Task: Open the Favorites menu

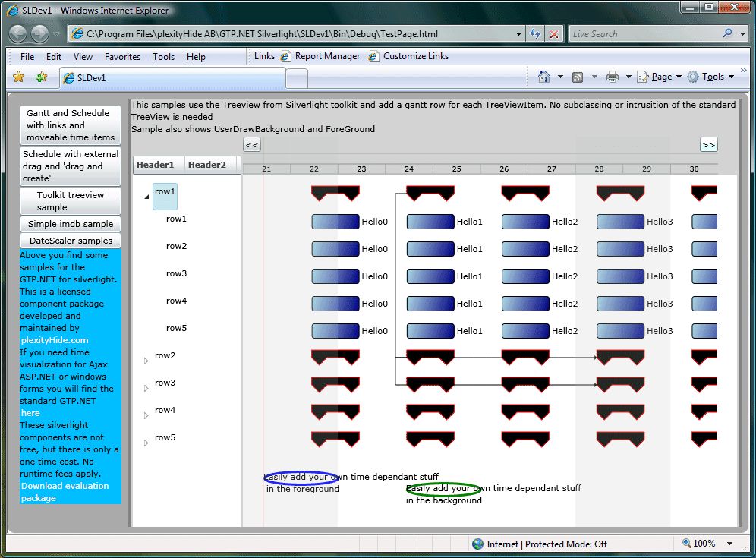Action: click(122, 57)
